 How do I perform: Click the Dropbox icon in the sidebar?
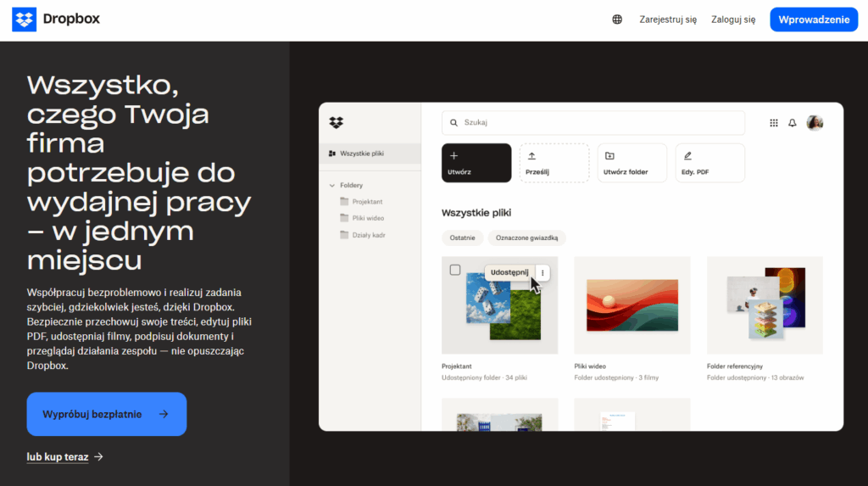(x=337, y=123)
